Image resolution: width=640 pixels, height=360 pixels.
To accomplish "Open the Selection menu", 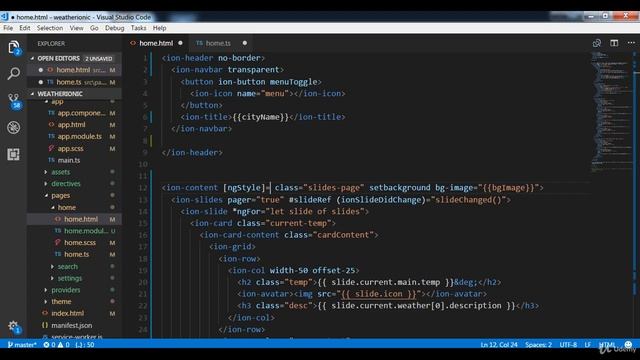I will (x=50, y=28).
